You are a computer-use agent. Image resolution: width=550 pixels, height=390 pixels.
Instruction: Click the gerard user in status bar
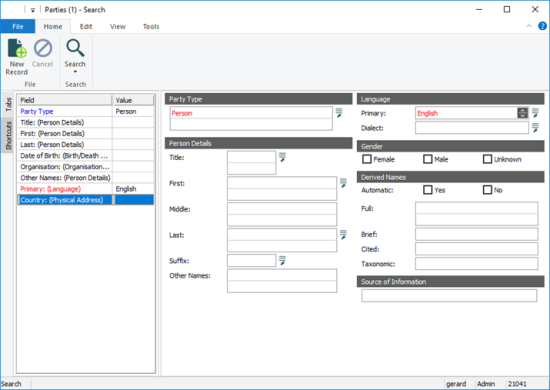[456, 384]
